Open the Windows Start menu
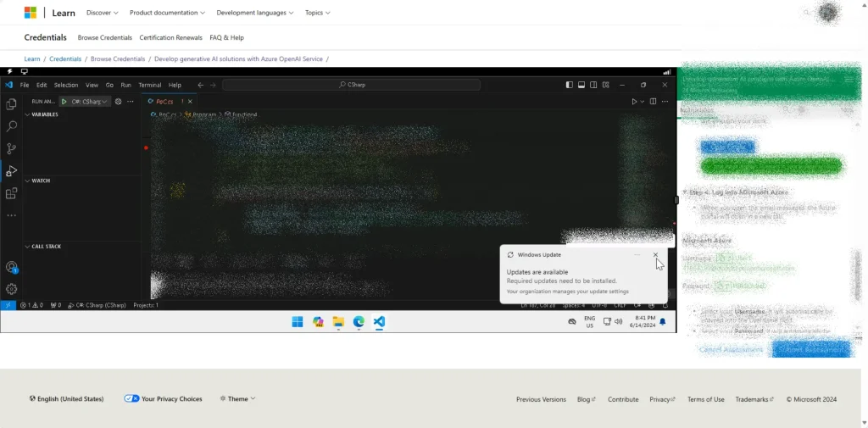This screenshot has width=868, height=428. [298, 322]
